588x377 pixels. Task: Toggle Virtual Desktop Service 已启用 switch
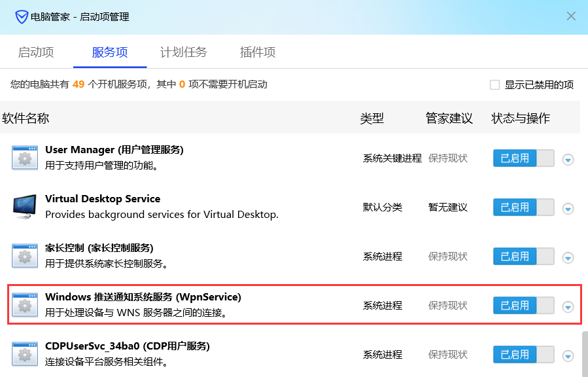coord(523,207)
